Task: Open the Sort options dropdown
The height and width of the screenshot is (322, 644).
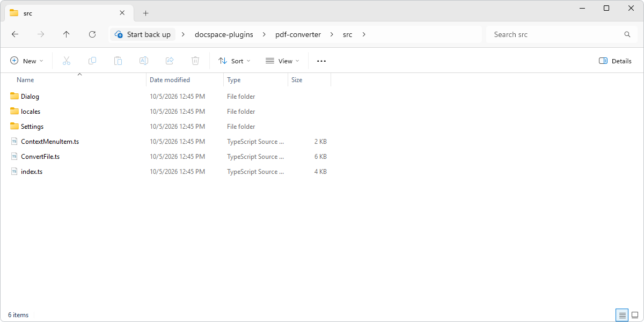Action: pos(235,61)
